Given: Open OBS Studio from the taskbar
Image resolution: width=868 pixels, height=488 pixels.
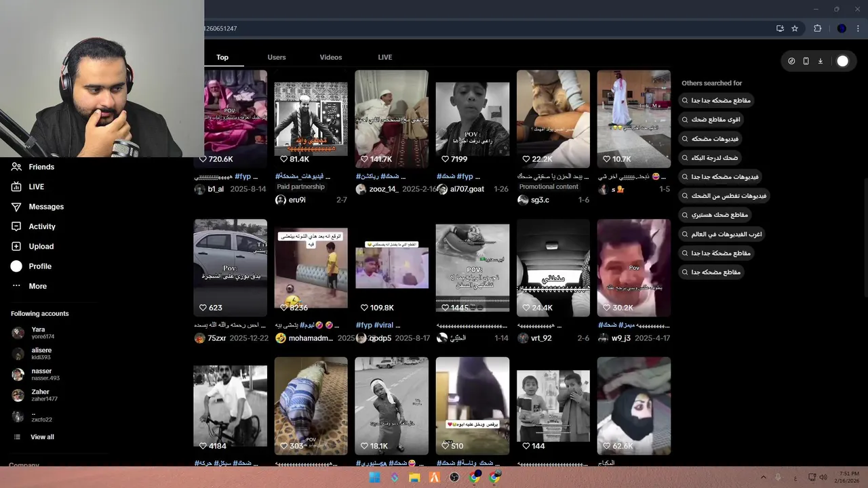Looking at the screenshot, I should 454,477.
